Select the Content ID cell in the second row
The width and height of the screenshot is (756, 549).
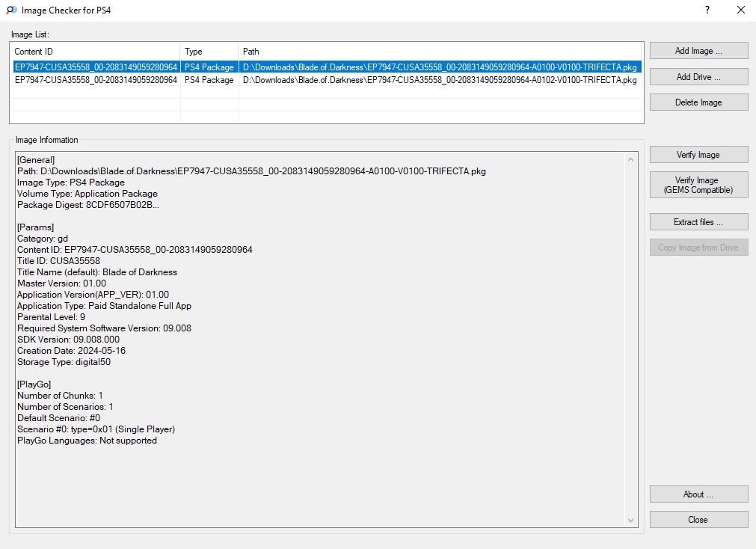96,79
